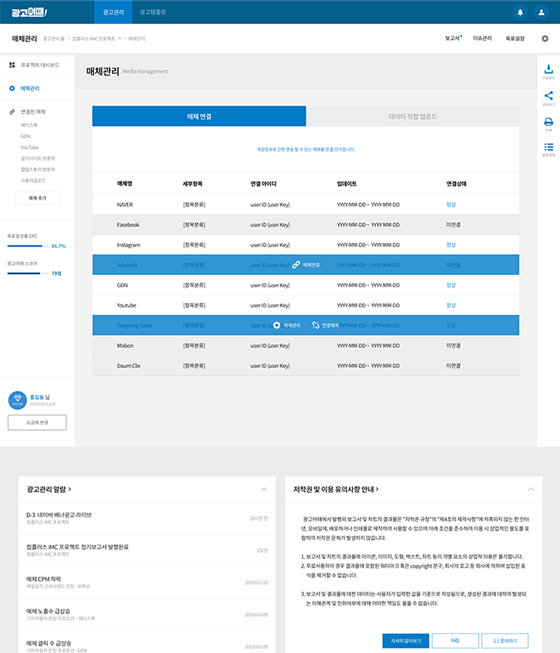560x653 pixels.
Task: Select YouTube under connected media in the sidebar
Action: [30, 147]
